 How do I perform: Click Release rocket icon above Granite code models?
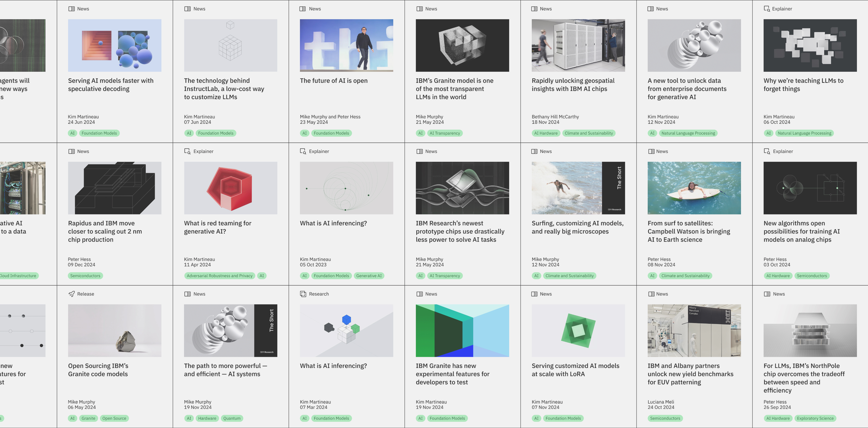[71, 294]
